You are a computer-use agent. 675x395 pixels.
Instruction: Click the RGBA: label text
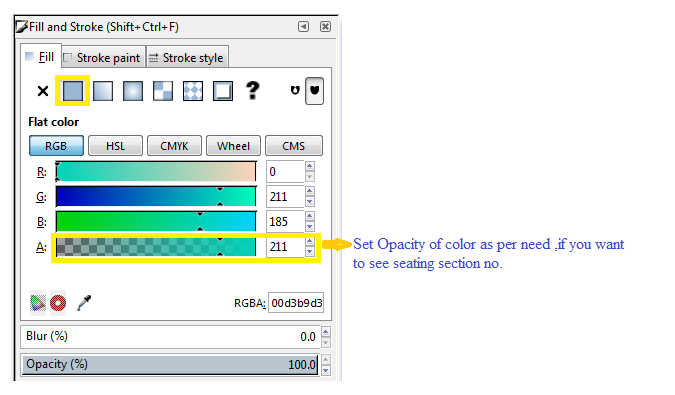click(250, 303)
